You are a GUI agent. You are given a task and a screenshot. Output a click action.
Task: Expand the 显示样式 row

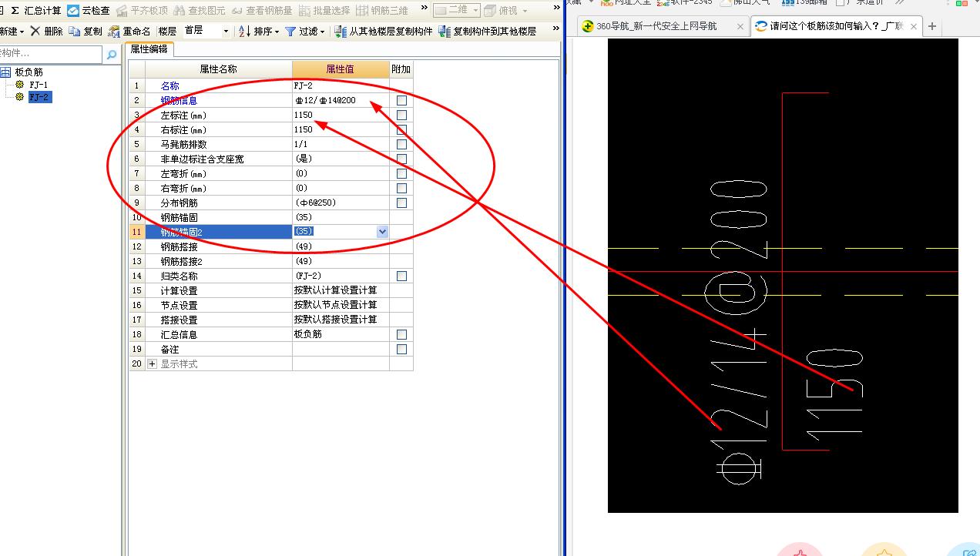[152, 364]
